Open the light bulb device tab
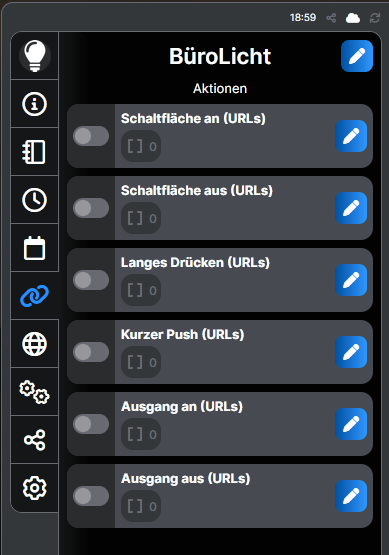389x555 pixels. tap(35, 56)
